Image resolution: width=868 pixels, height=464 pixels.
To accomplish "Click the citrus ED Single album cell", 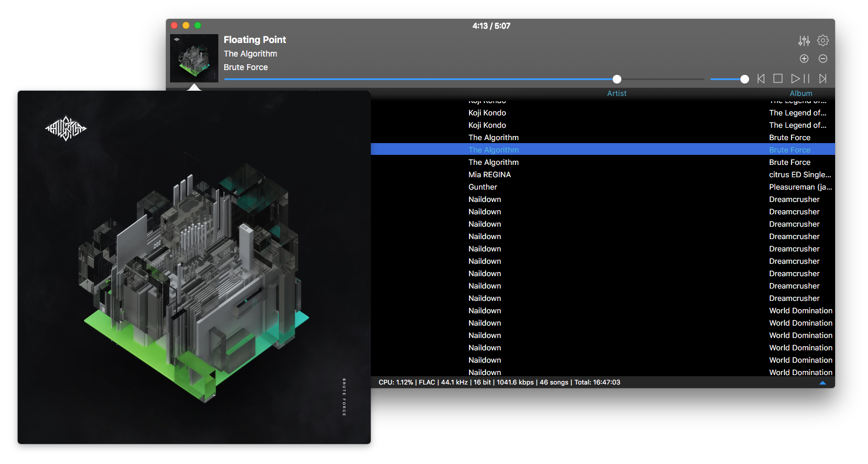I will pyautogui.click(x=800, y=174).
